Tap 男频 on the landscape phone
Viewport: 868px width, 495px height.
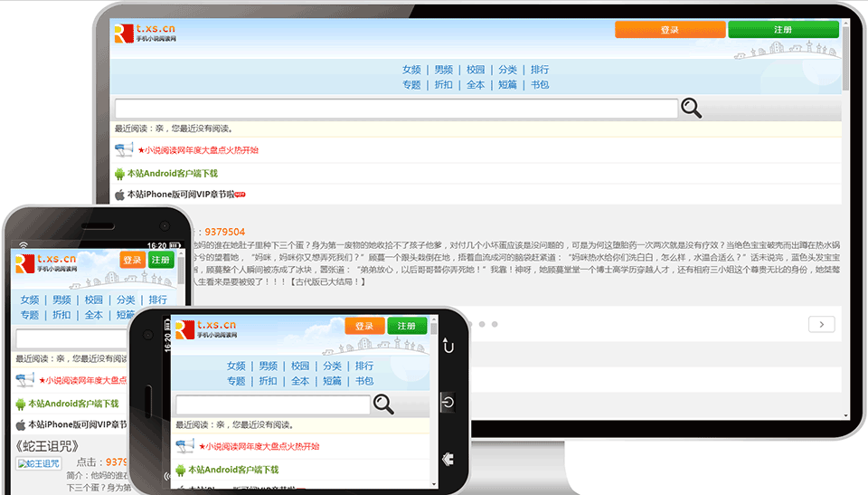(269, 366)
